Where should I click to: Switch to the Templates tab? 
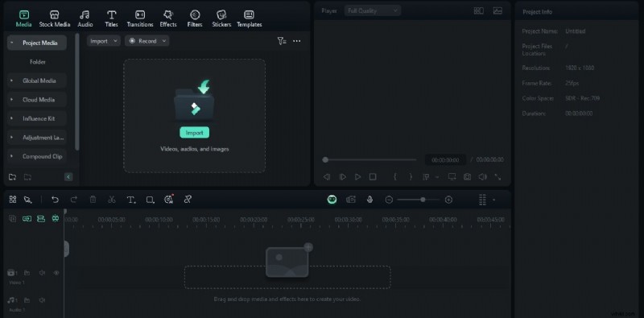[x=250, y=19]
